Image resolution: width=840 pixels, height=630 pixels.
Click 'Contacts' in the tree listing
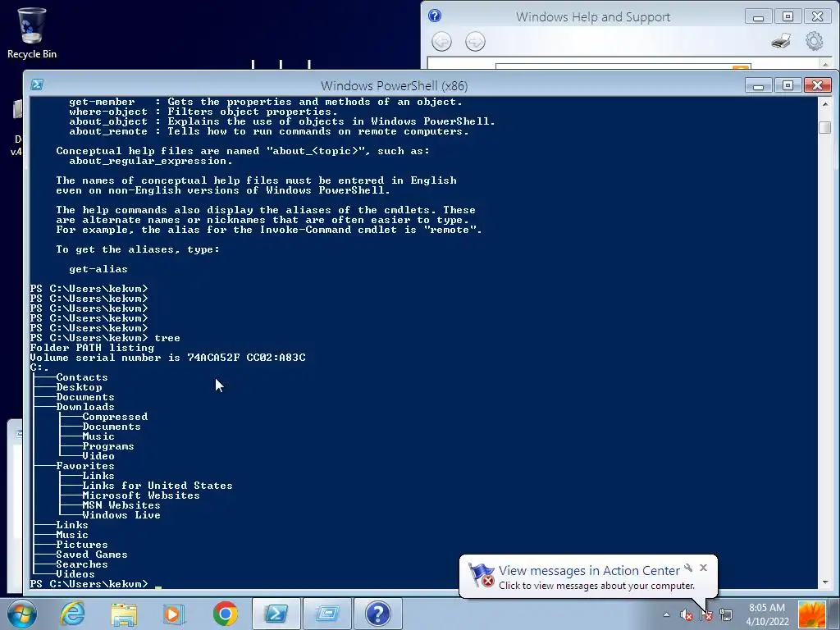point(82,377)
